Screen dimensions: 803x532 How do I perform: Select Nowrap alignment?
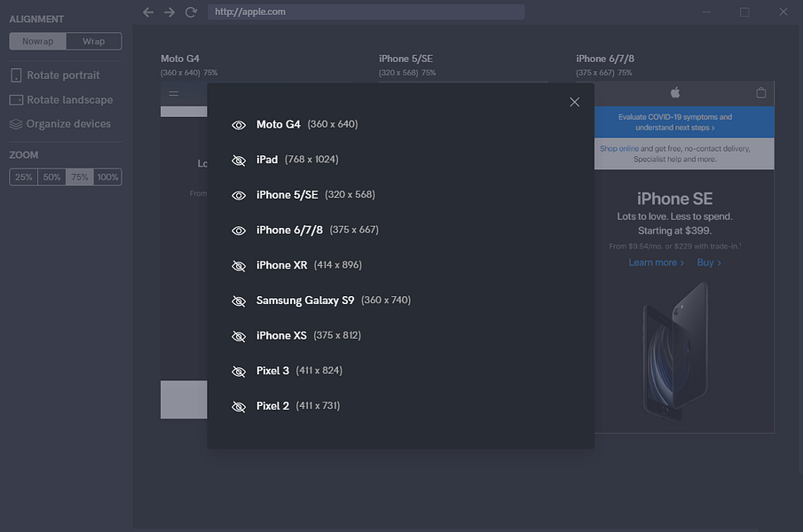pos(38,42)
